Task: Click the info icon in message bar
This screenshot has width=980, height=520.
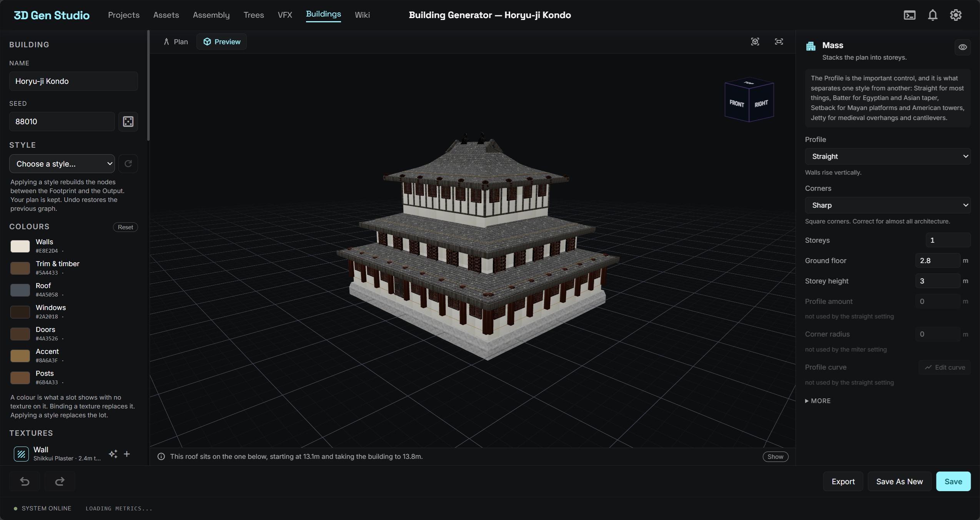Action: [x=161, y=457]
